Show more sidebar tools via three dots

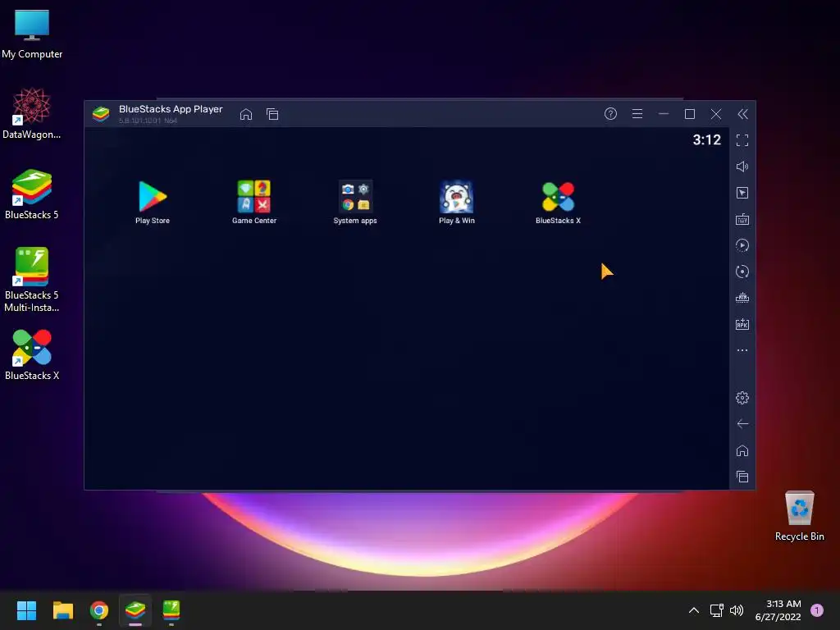742,350
